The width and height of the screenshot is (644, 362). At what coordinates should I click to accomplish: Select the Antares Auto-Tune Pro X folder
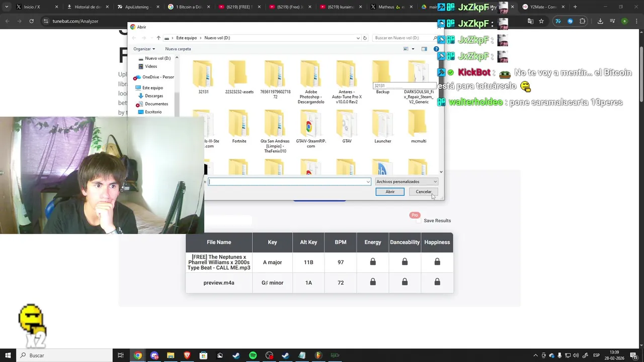[347, 82]
